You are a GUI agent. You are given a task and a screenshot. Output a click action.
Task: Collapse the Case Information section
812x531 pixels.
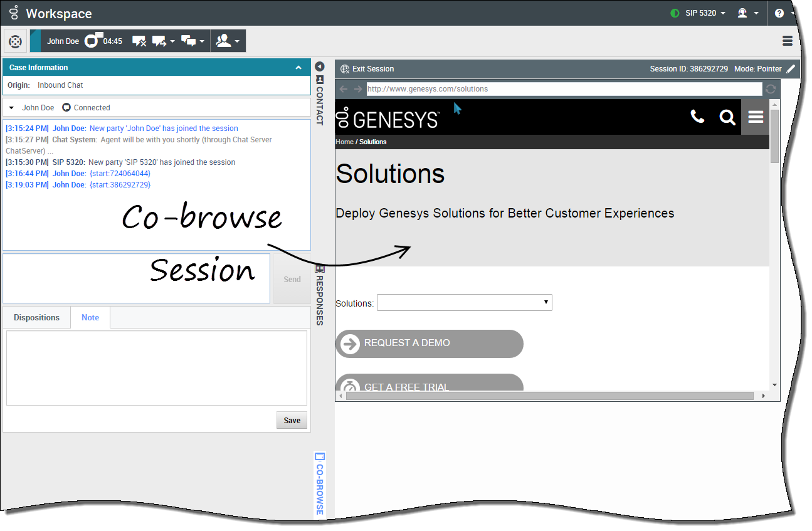[x=298, y=68]
